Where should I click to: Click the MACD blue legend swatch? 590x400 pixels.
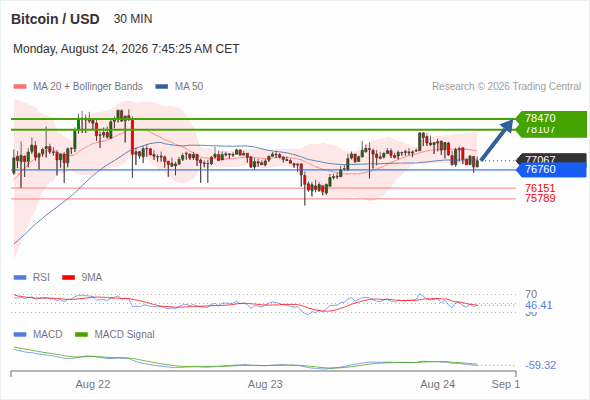pyautogui.click(x=20, y=335)
